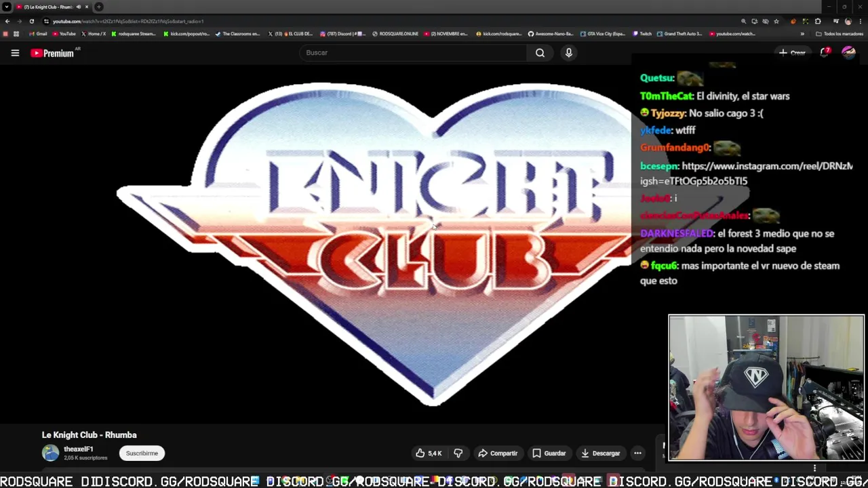The height and width of the screenshot is (488, 868).
Task: Open the youtube.com/watch bookmark
Action: click(732, 34)
